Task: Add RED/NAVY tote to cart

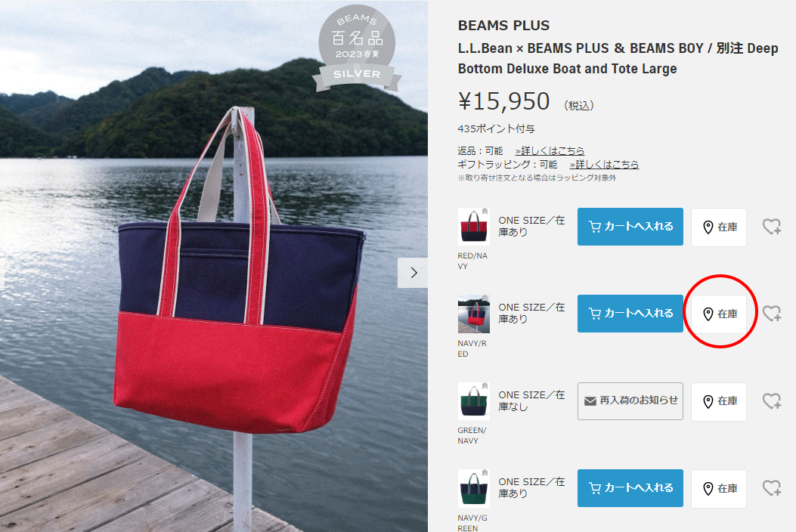Action: pos(630,227)
